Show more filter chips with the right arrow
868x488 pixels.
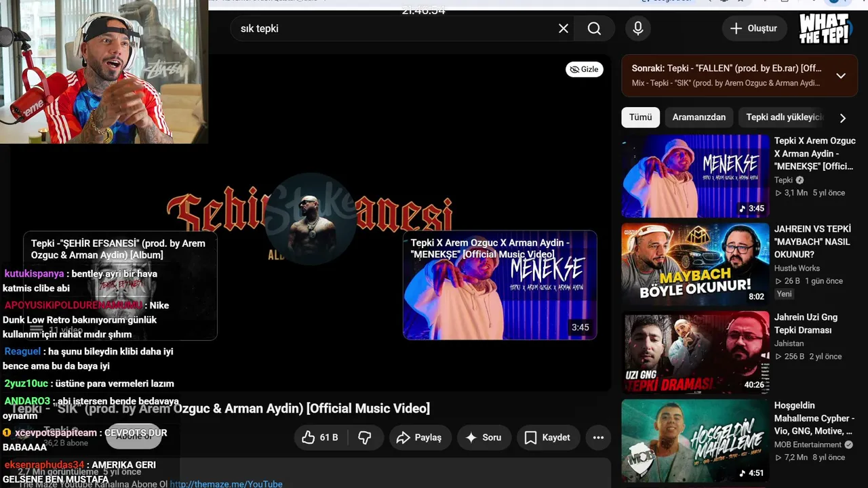point(843,118)
